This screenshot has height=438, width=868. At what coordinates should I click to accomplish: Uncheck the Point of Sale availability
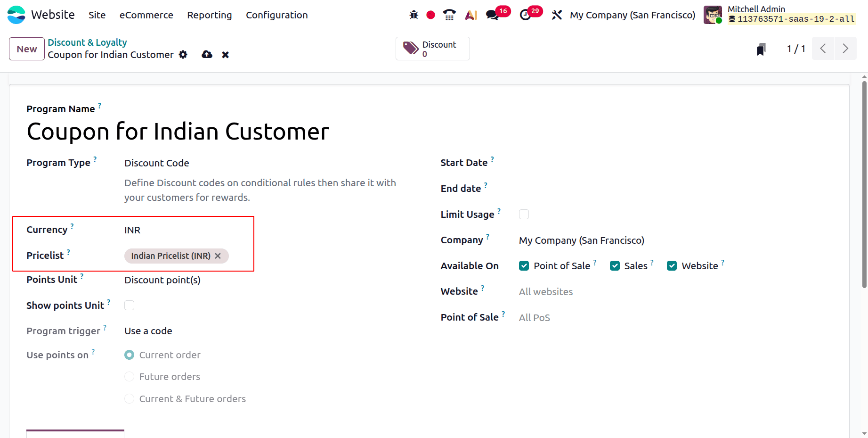pos(524,266)
